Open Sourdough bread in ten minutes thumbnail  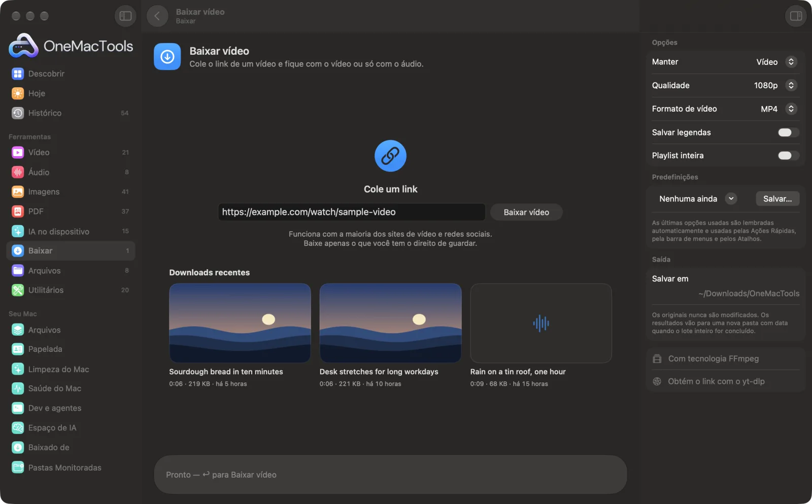pos(240,323)
